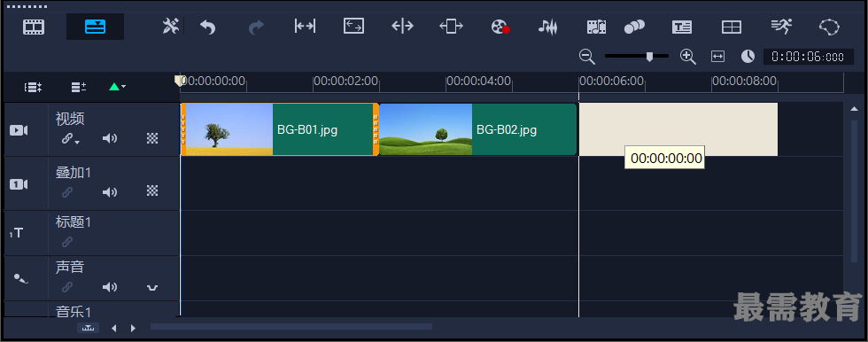This screenshot has width=868, height=342.
Task: Click the voice track microphone icon
Action: [21, 278]
